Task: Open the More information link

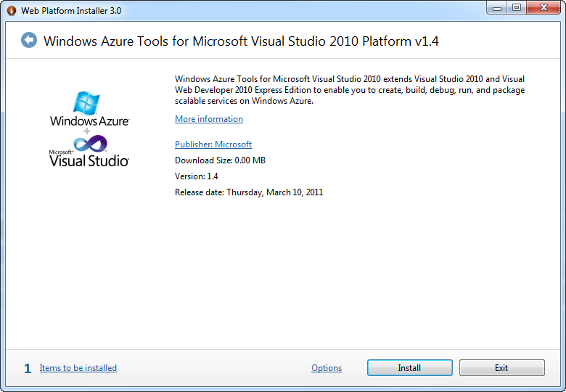Action: (209, 119)
